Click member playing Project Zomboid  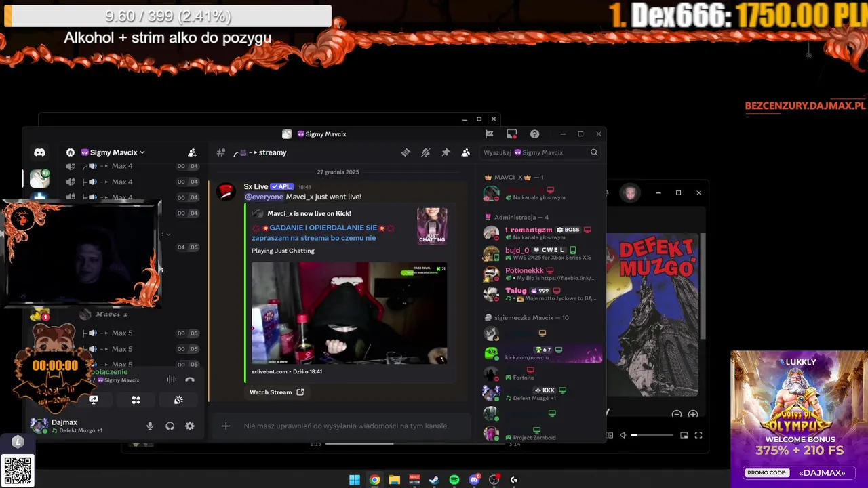click(541, 433)
